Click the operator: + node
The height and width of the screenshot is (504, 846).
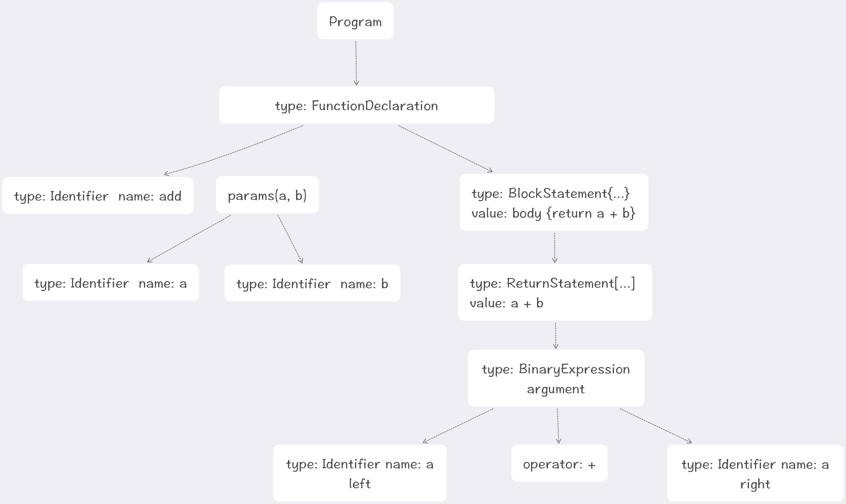tap(559, 463)
